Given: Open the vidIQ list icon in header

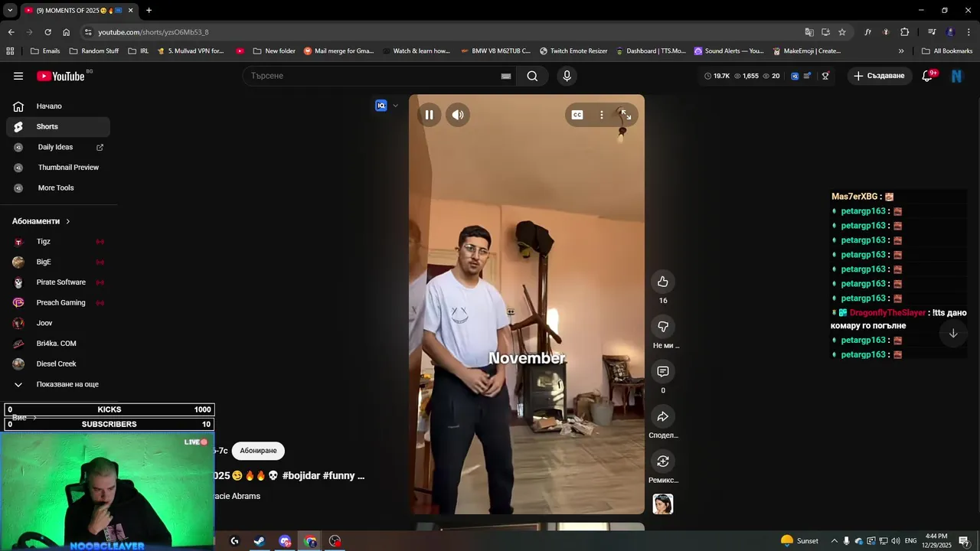Looking at the screenshot, I should 807,76.
